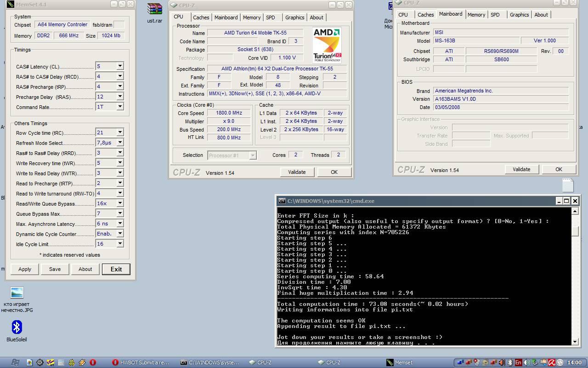Open Read/Write Queue Bypass dropdown

coord(119,203)
